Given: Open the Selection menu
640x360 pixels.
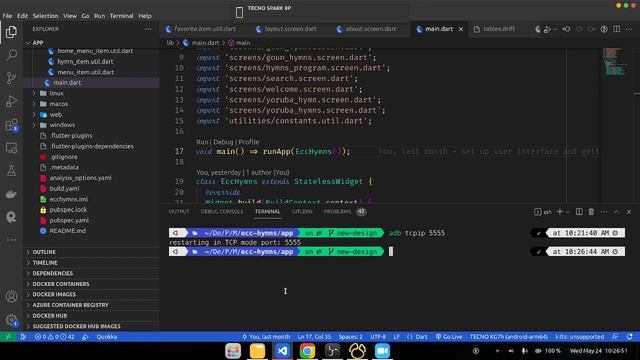Looking at the screenshot, I should coord(45,16).
